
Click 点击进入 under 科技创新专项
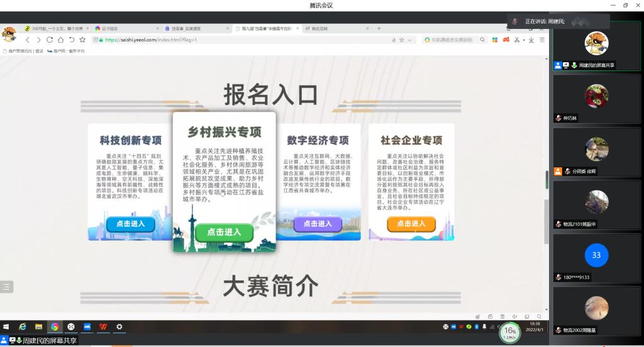(x=131, y=224)
